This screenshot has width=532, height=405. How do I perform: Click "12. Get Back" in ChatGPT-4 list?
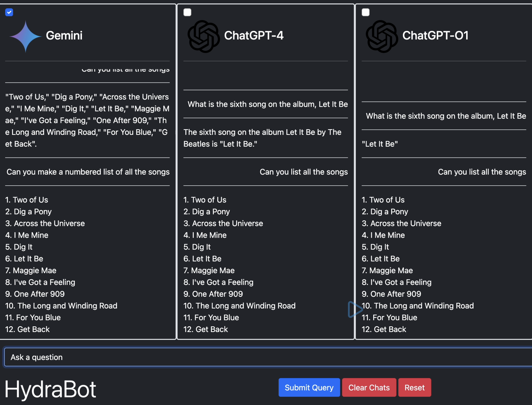click(x=205, y=329)
